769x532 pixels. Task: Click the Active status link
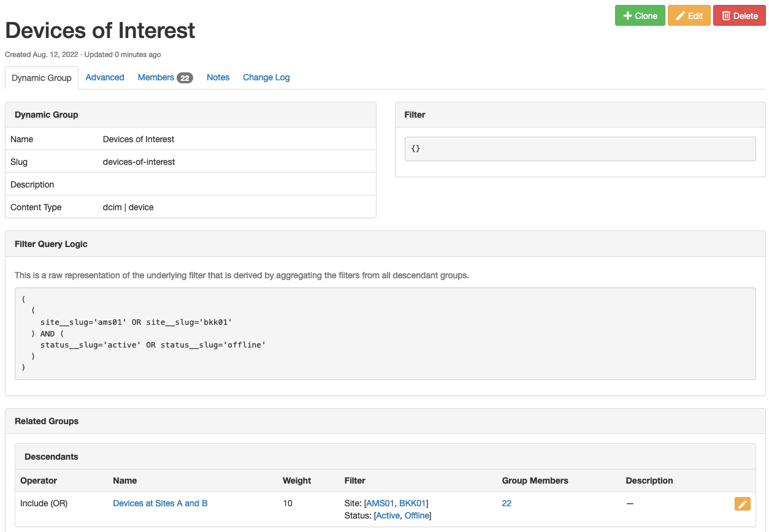click(388, 515)
